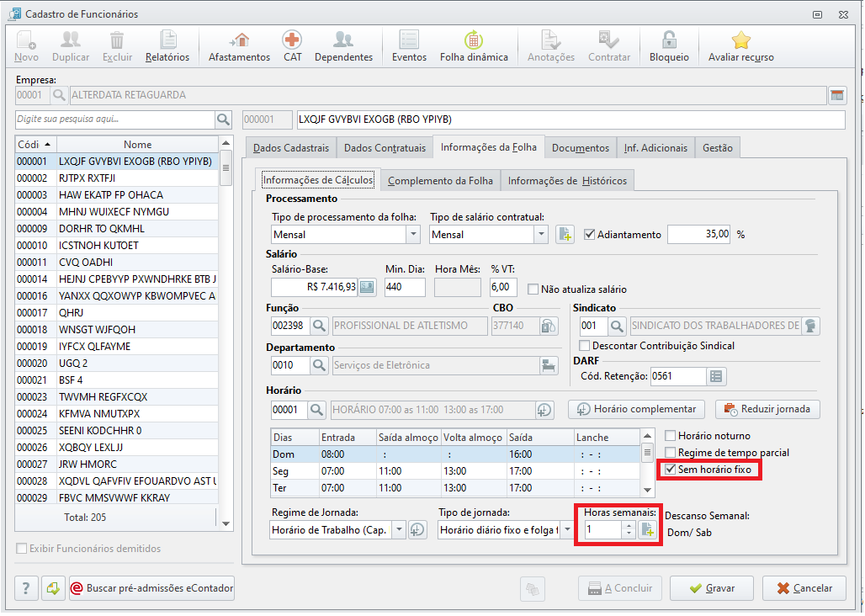Image resolution: width=865 pixels, height=616 pixels.
Task: Check Exibir Funcionários demitidos
Action: click(x=22, y=549)
